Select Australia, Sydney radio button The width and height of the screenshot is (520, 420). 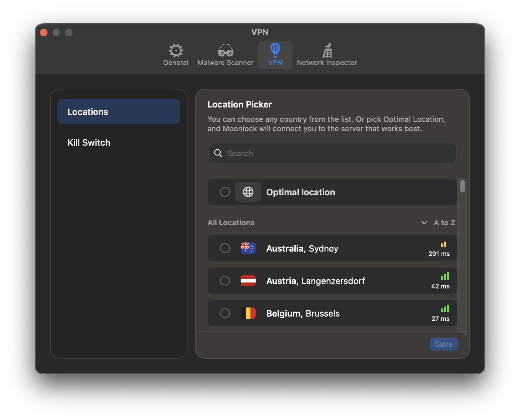225,248
